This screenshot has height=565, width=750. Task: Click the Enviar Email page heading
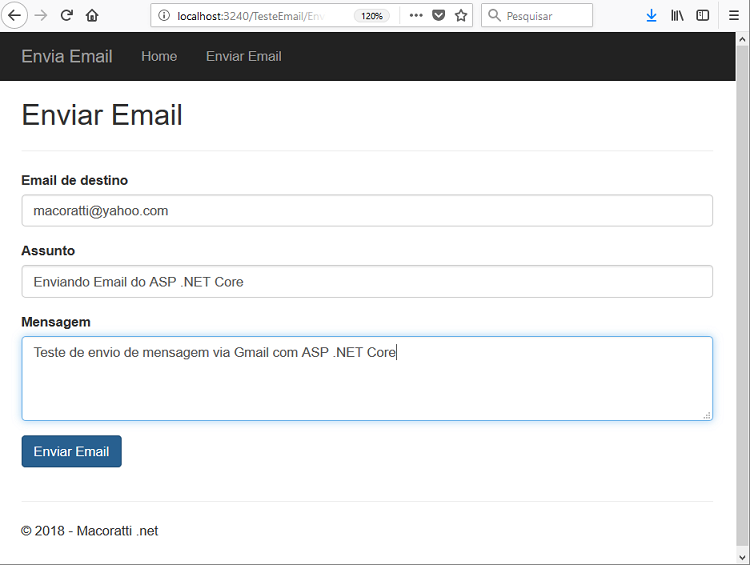(x=102, y=115)
